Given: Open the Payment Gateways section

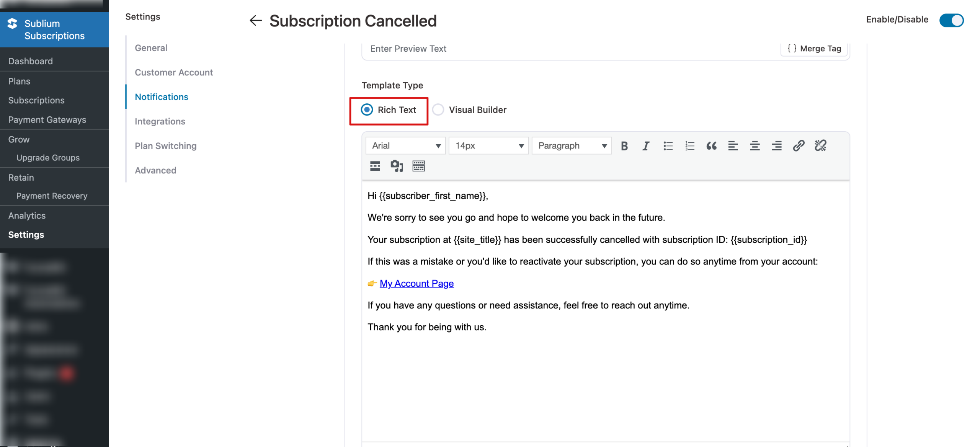Looking at the screenshot, I should (x=47, y=119).
